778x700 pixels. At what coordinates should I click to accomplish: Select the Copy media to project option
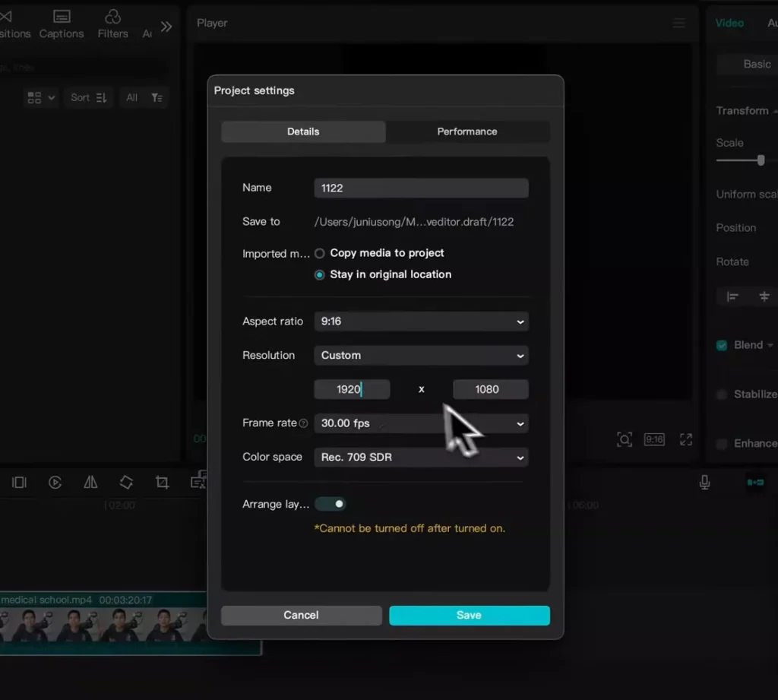319,253
